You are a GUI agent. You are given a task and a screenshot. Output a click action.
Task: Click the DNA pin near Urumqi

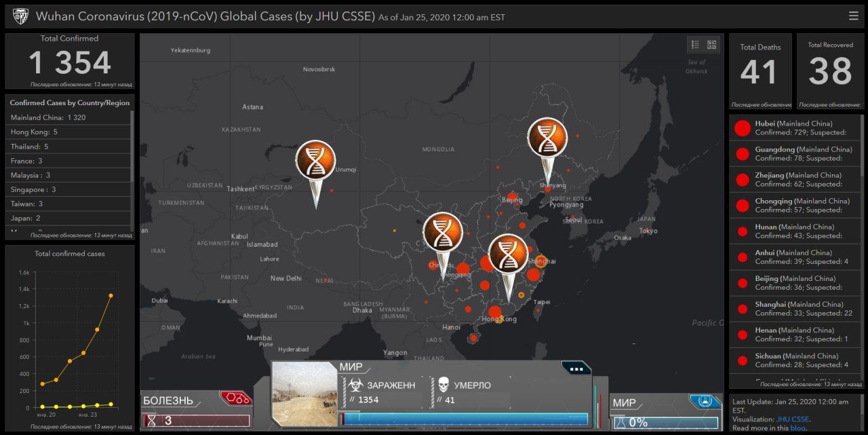315,173
